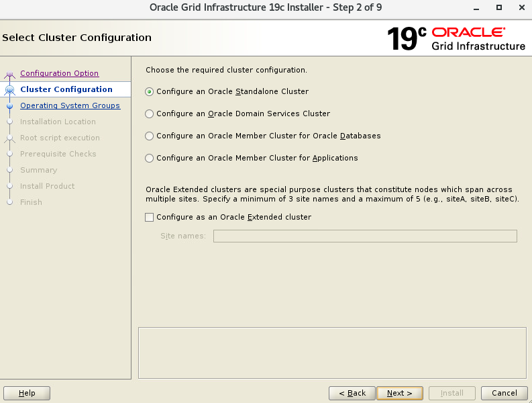Click the Cluster Configuration step icon

coord(9,89)
